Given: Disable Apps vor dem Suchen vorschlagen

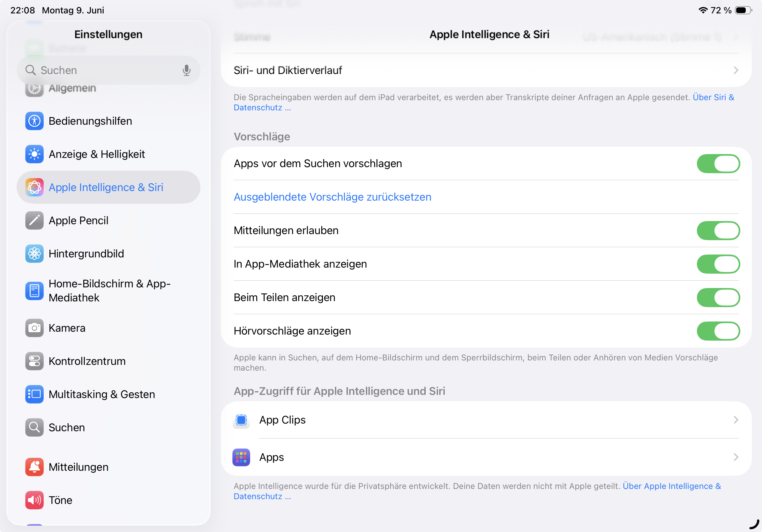Looking at the screenshot, I should click(x=718, y=164).
